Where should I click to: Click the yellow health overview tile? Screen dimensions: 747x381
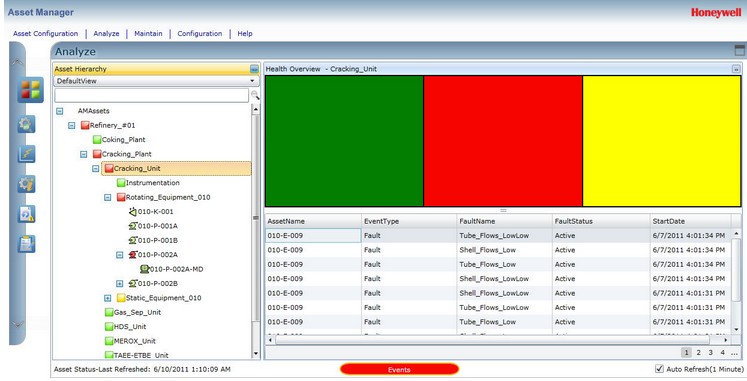coord(662,141)
